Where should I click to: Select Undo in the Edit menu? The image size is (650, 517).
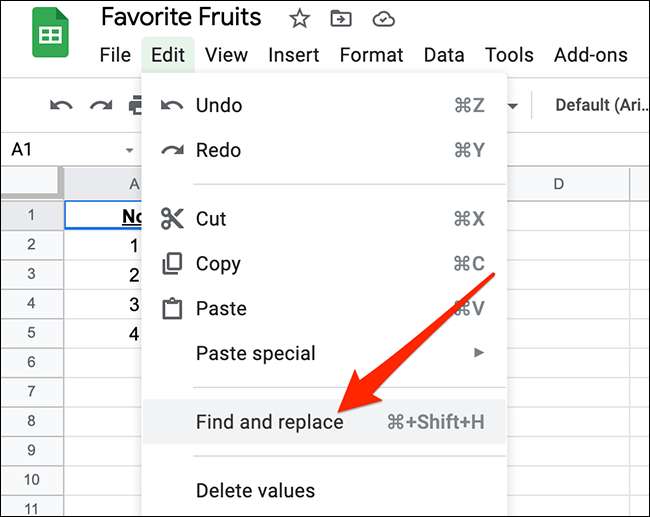coord(219,105)
